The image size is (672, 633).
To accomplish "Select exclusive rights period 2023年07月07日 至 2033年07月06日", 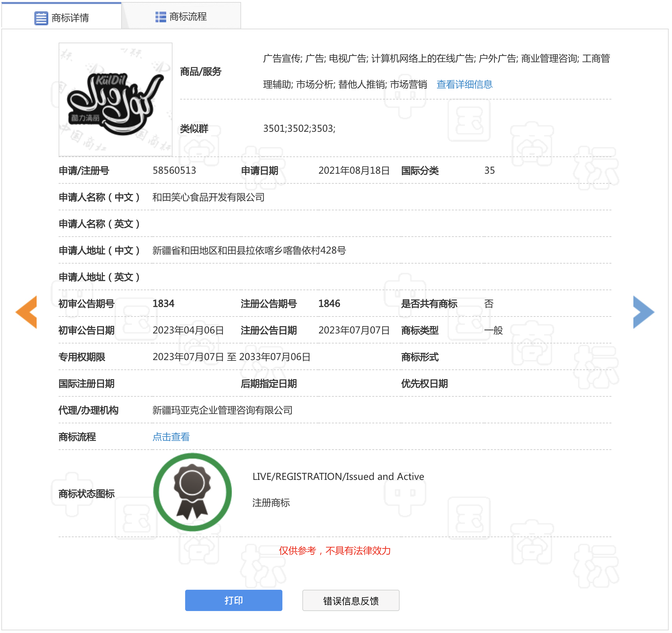I will (231, 357).
